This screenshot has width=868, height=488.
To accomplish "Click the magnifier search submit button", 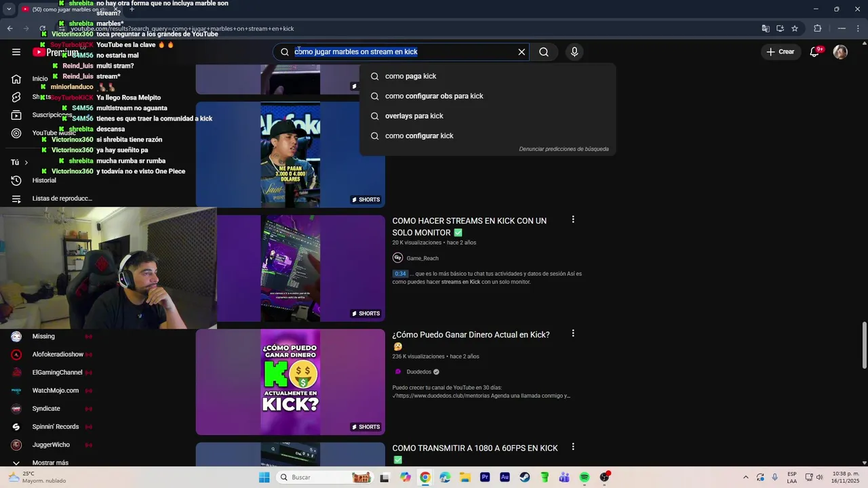I will click(x=544, y=52).
